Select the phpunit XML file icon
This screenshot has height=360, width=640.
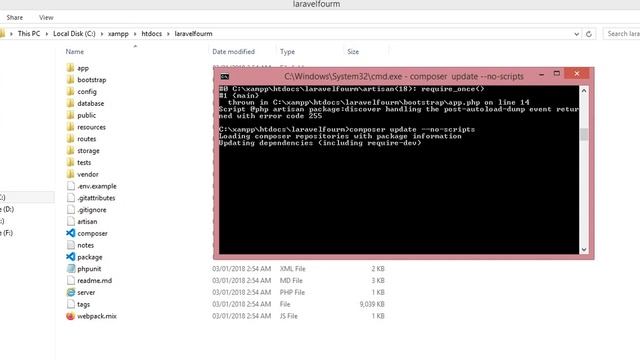coord(71,269)
